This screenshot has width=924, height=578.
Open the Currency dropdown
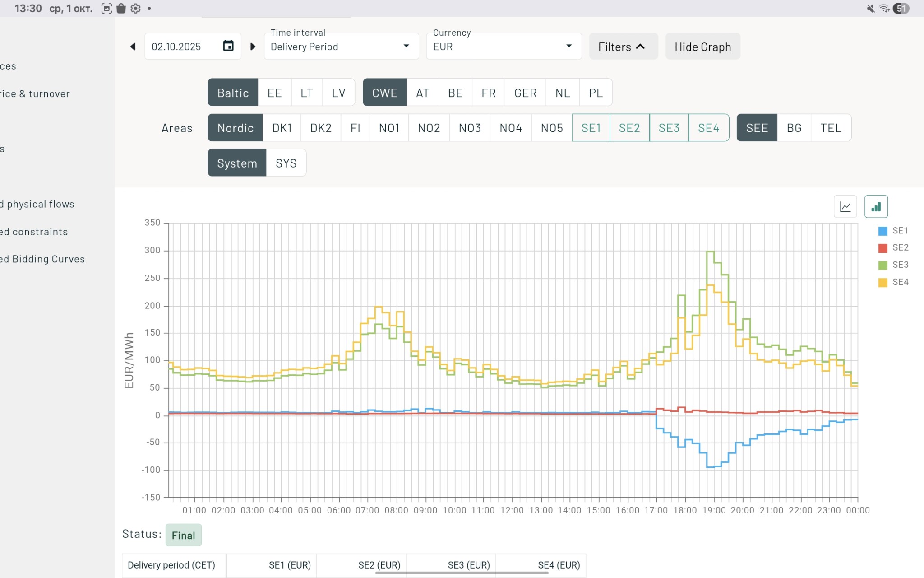tap(503, 47)
